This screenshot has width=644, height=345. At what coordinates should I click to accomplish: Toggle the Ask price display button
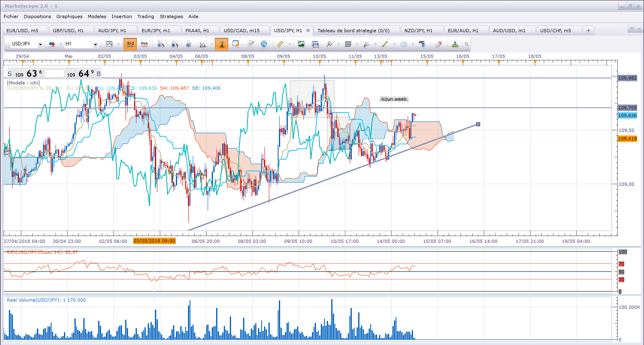coord(144,44)
